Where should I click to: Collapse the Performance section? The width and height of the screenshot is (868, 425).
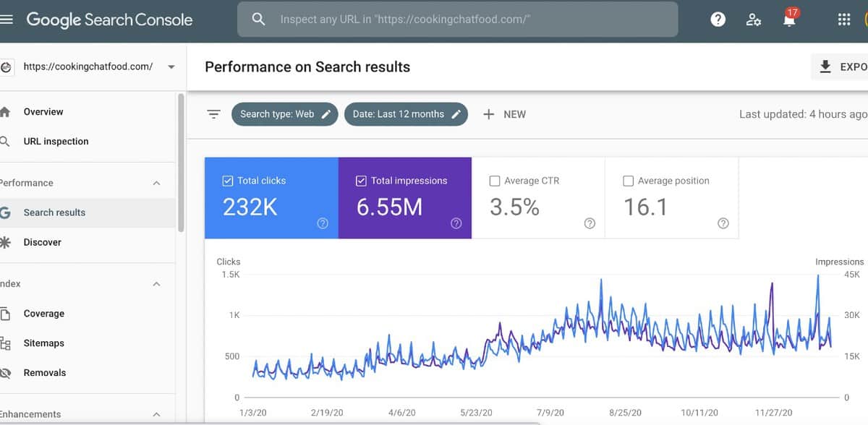pos(156,183)
